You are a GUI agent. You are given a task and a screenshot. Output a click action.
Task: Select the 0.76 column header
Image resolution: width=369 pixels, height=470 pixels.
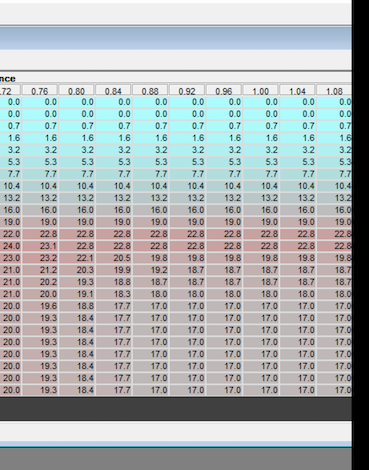click(40, 90)
